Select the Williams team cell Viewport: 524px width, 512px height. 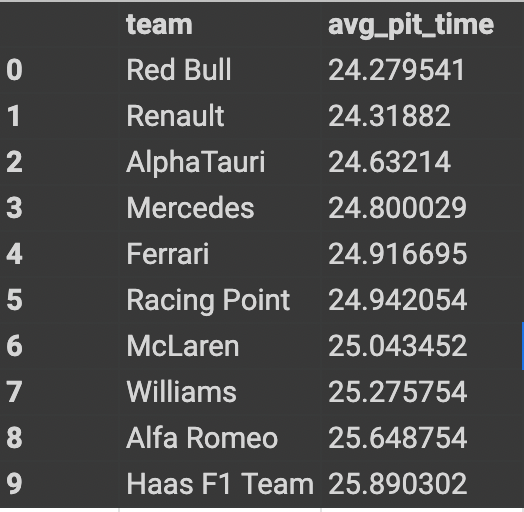[181, 392]
